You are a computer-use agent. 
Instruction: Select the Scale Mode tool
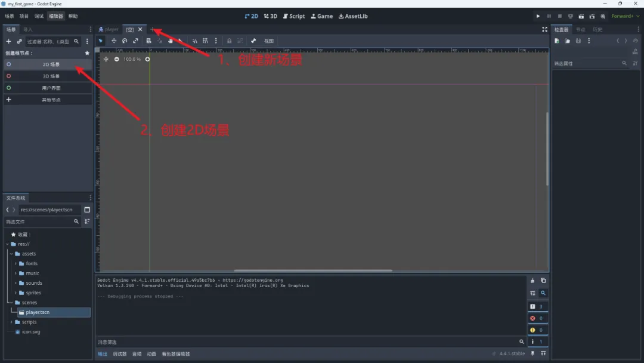click(135, 41)
